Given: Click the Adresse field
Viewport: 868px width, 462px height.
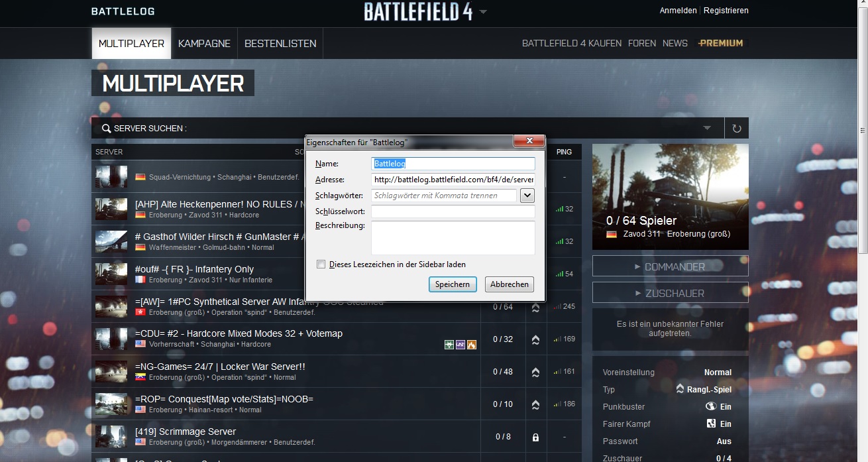Looking at the screenshot, I should [x=453, y=180].
